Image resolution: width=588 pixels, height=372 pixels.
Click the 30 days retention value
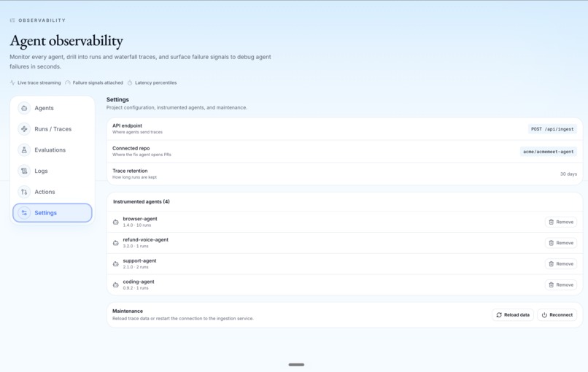coord(568,174)
